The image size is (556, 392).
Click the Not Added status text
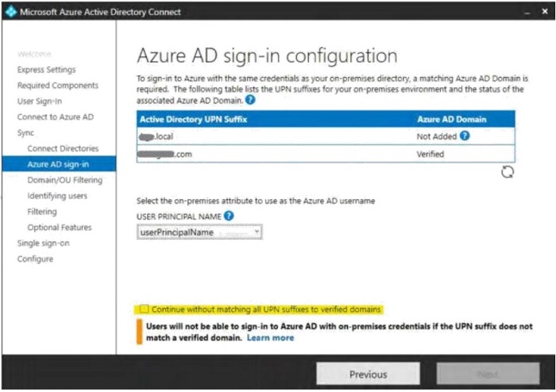(437, 136)
